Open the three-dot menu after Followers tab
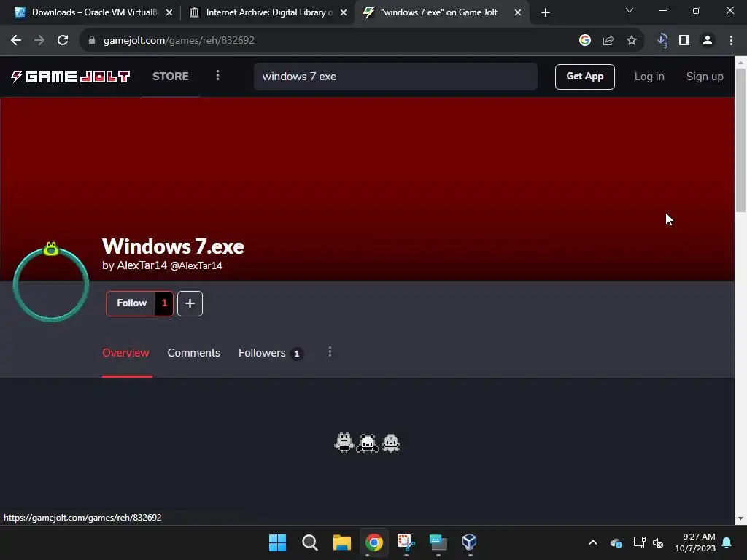 (x=330, y=352)
